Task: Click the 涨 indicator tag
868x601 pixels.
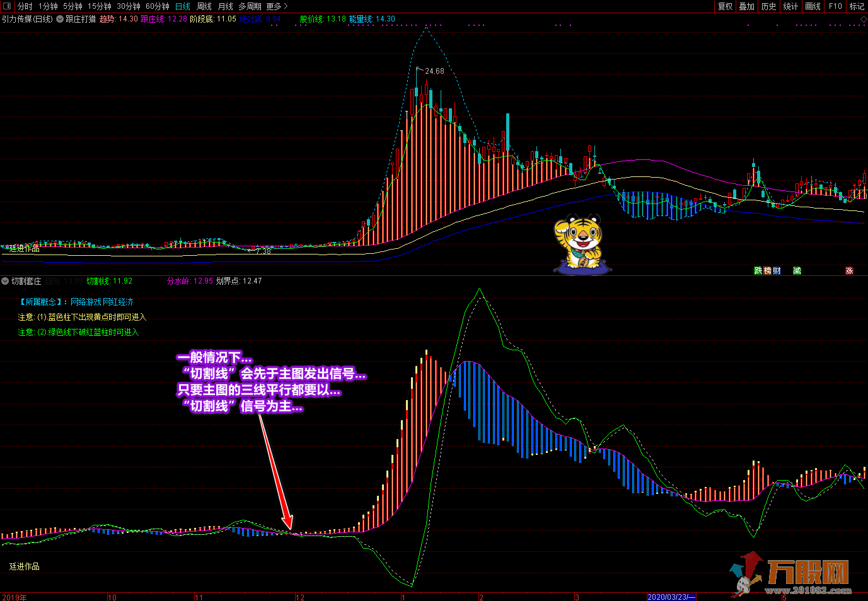Action: tap(849, 271)
